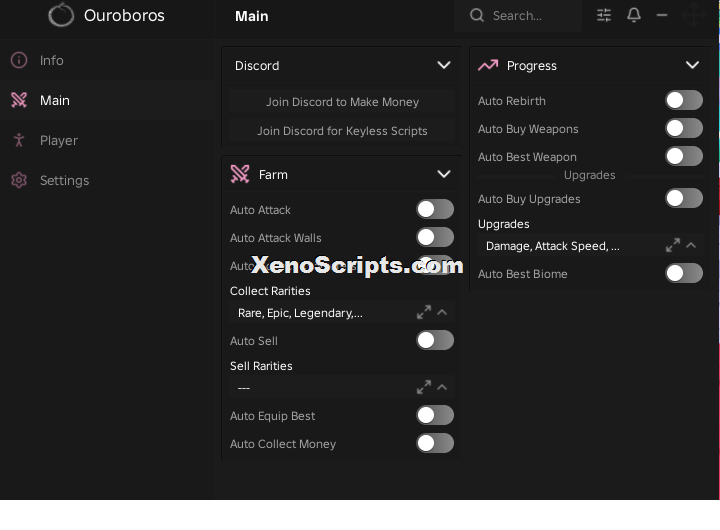Click the Sell Rarities label
720x530 pixels.
click(x=261, y=366)
